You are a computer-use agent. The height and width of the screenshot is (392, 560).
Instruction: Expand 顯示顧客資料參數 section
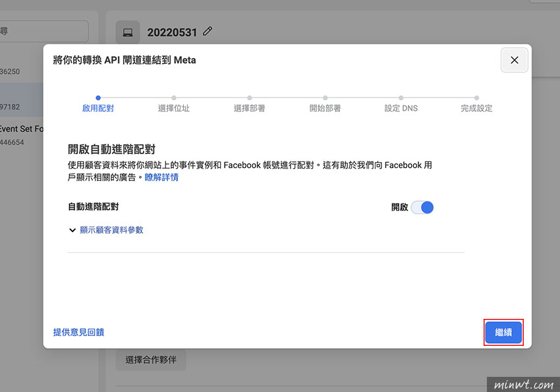[x=106, y=230]
